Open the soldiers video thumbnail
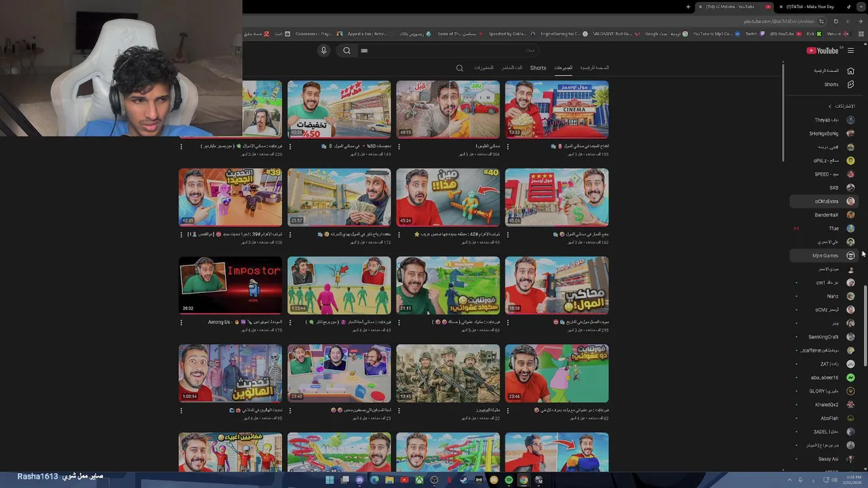 coord(448,373)
